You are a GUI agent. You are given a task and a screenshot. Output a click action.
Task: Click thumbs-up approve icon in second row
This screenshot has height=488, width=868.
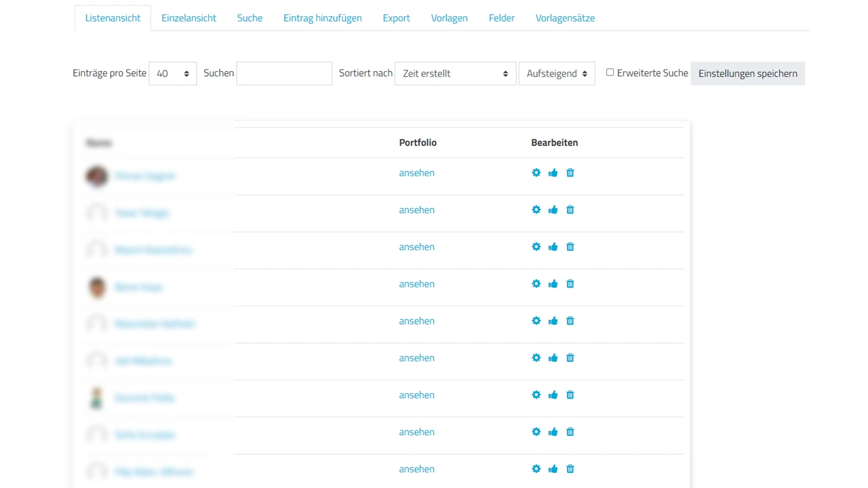[553, 210]
